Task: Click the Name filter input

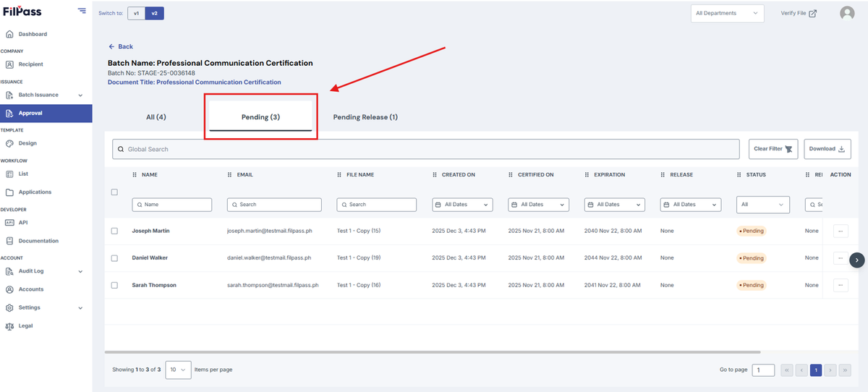Action: (172, 205)
